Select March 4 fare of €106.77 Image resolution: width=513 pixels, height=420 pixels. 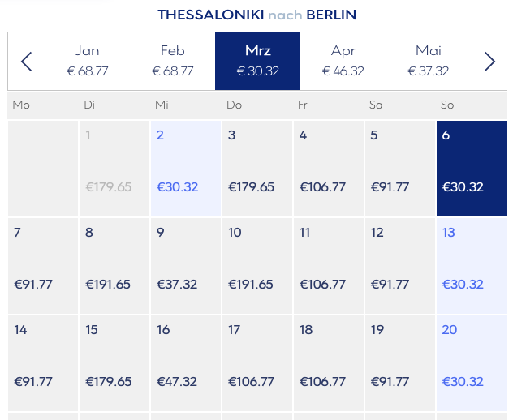(x=329, y=169)
